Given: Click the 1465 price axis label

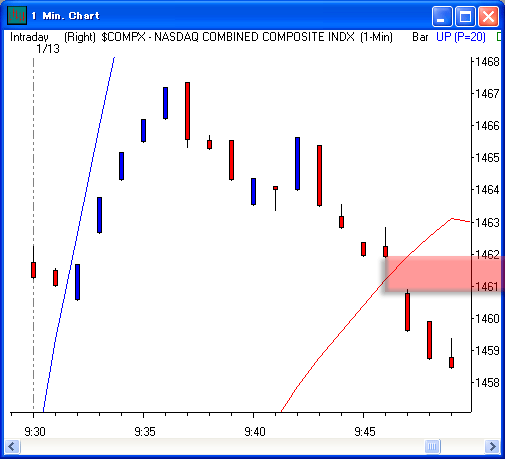Looking at the screenshot, I should 487,157.
